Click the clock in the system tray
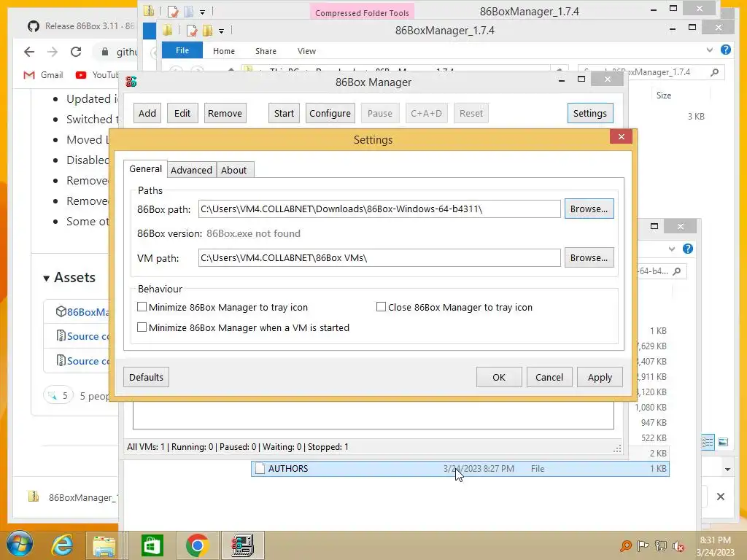Image resolution: width=747 pixels, height=560 pixels. point(715,546)
